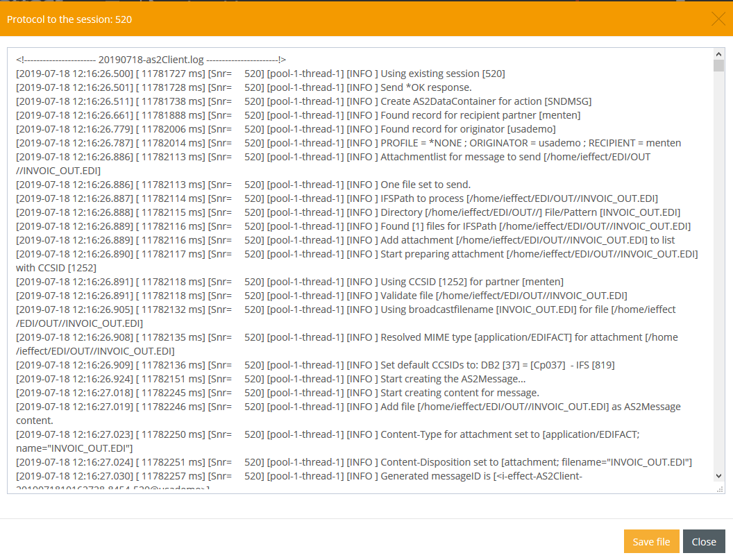Click the log scrollbar thumb
733x560 pixels.
click(x=718, y=66)
